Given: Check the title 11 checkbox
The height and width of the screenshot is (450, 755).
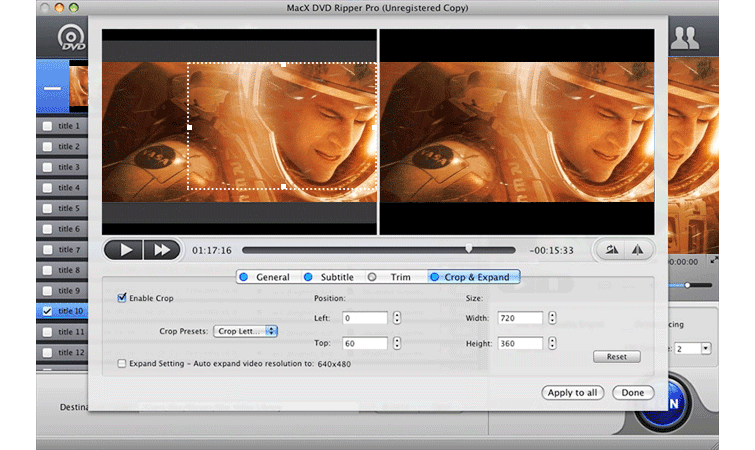Looking at the screenshot, I should (47, 332).
